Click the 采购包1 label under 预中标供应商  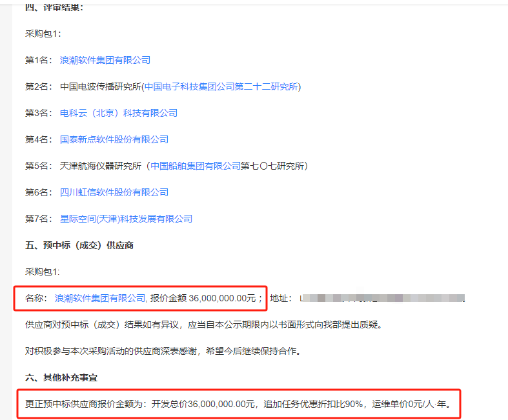point(43,272)
